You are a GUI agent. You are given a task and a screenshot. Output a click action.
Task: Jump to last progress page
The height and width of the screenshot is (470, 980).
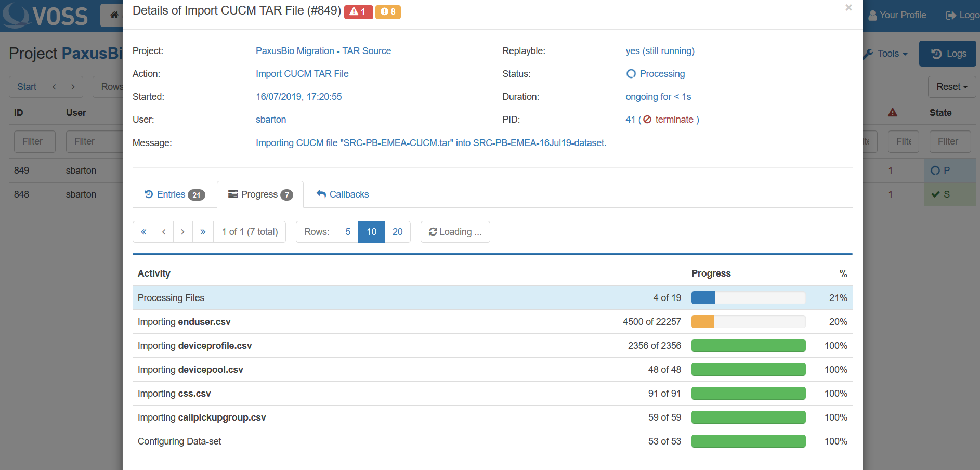[x=203, y=232]
